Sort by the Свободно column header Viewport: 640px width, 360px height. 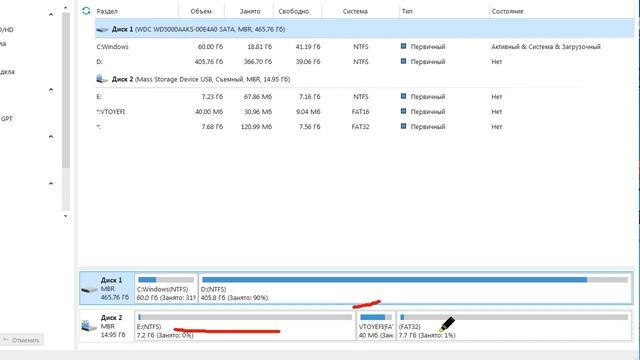(293, 11)
